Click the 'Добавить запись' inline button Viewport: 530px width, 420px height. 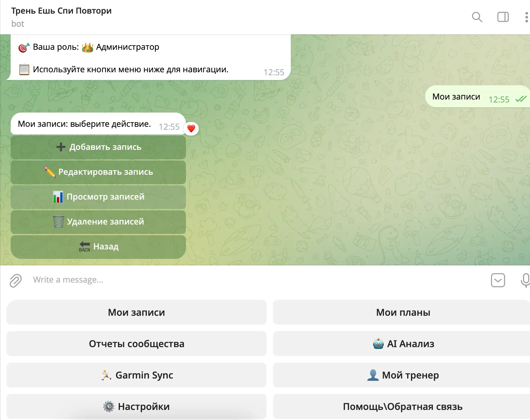[98, 147]
